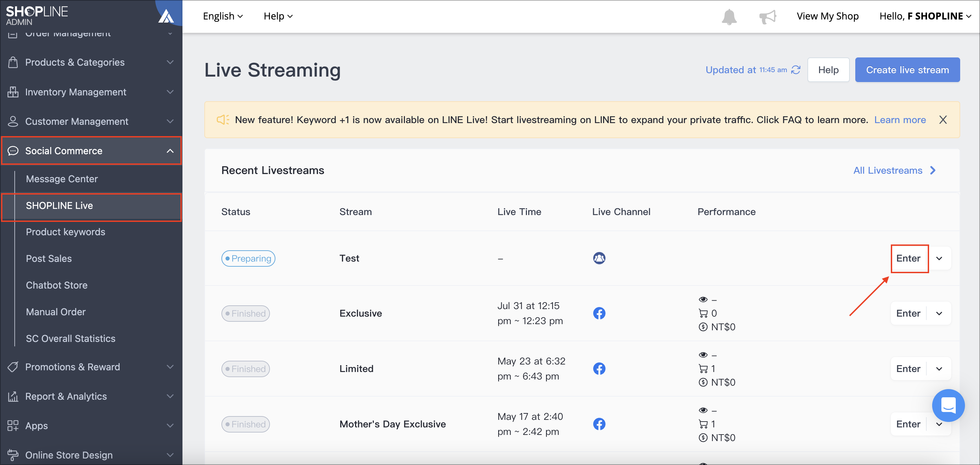
Task: Open Chatbot Store in the sidebar
Action: tap(56, 285)
